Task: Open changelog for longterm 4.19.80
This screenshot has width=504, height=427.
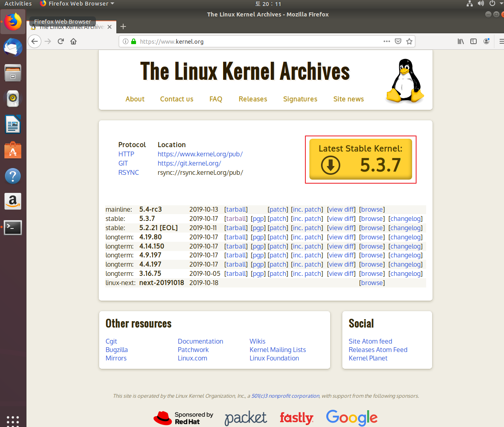Action: [405, 237]
